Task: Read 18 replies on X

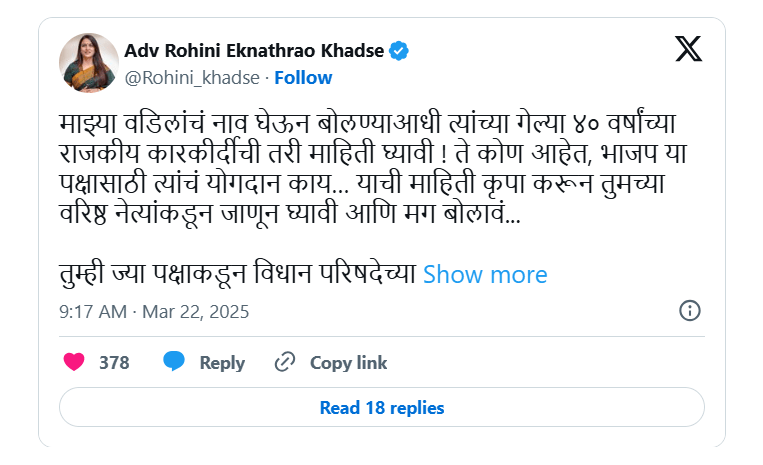Action: point(382,407)
